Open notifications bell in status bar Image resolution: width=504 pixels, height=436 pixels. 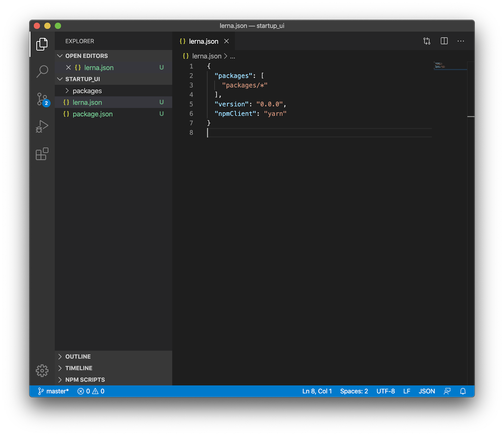pyautogui.click(x=463, y=391)
